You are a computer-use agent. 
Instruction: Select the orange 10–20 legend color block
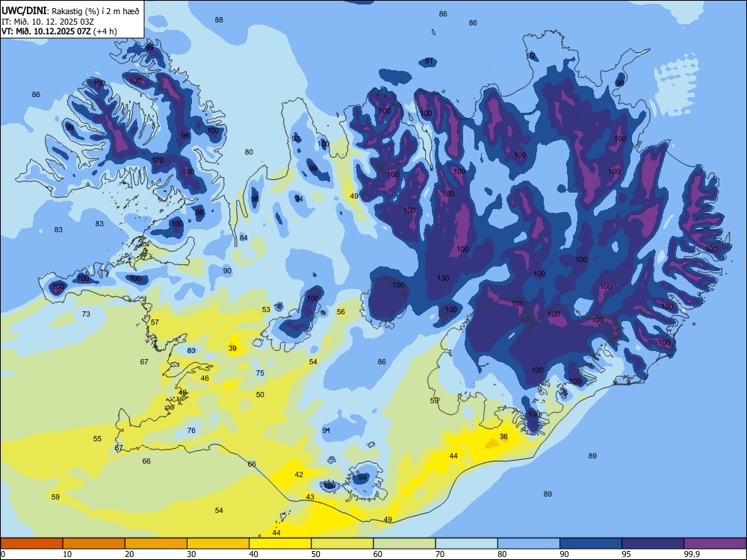coord(94,544)
